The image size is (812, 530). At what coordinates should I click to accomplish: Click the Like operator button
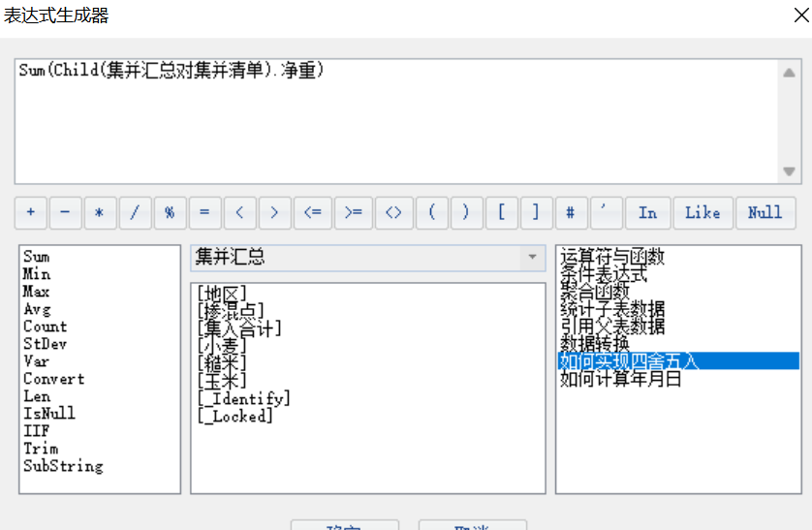coord(703,213)
